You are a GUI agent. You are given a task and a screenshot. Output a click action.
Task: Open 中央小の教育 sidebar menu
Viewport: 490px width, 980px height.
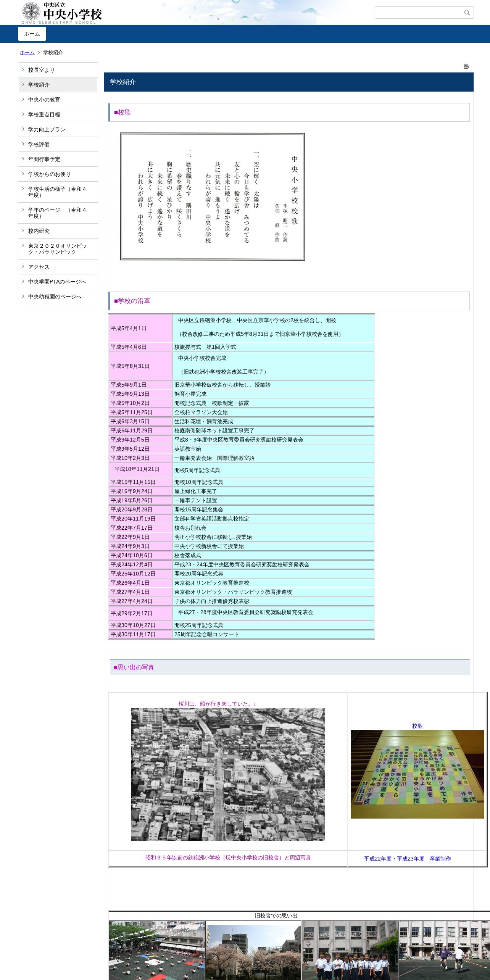(58, 100)
